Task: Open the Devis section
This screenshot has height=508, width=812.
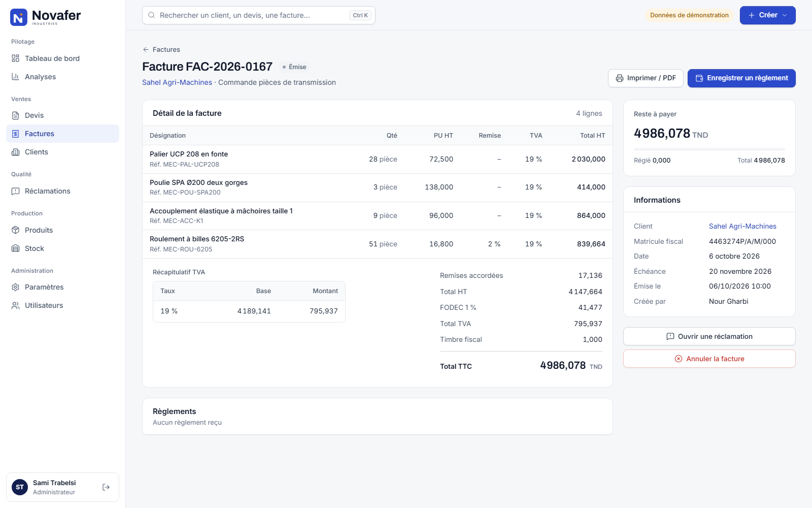Action: (62, 115)
